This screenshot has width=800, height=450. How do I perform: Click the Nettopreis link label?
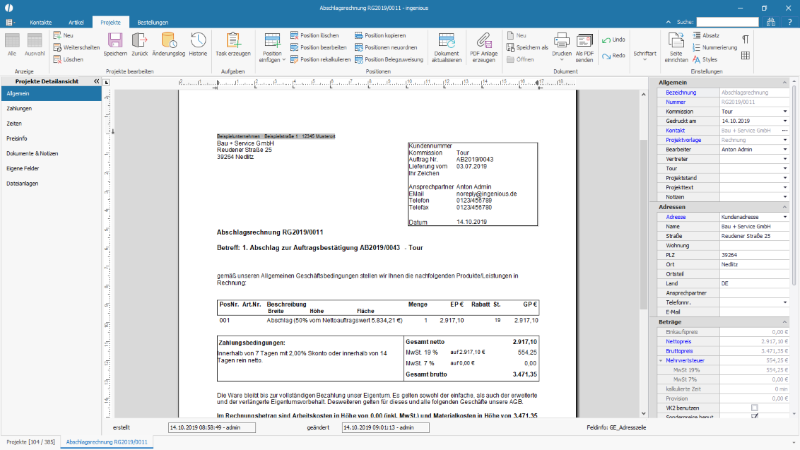click(x=678, y=341)
